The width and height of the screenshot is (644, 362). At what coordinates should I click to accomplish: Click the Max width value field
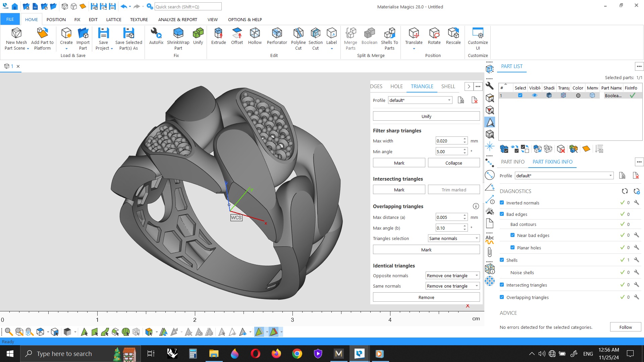click(x=449, y=141)
